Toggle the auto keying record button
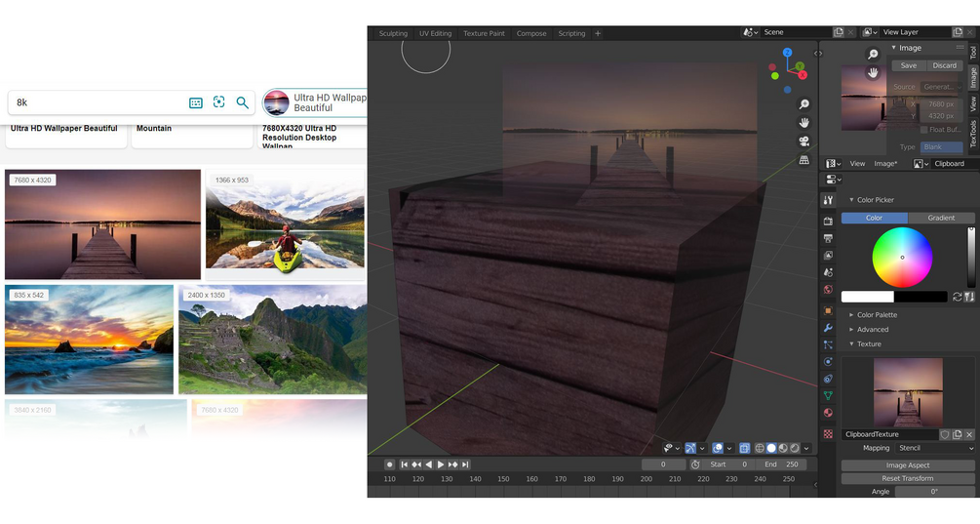Viewport: 980px width, 524px height. [x=389, y=464]
